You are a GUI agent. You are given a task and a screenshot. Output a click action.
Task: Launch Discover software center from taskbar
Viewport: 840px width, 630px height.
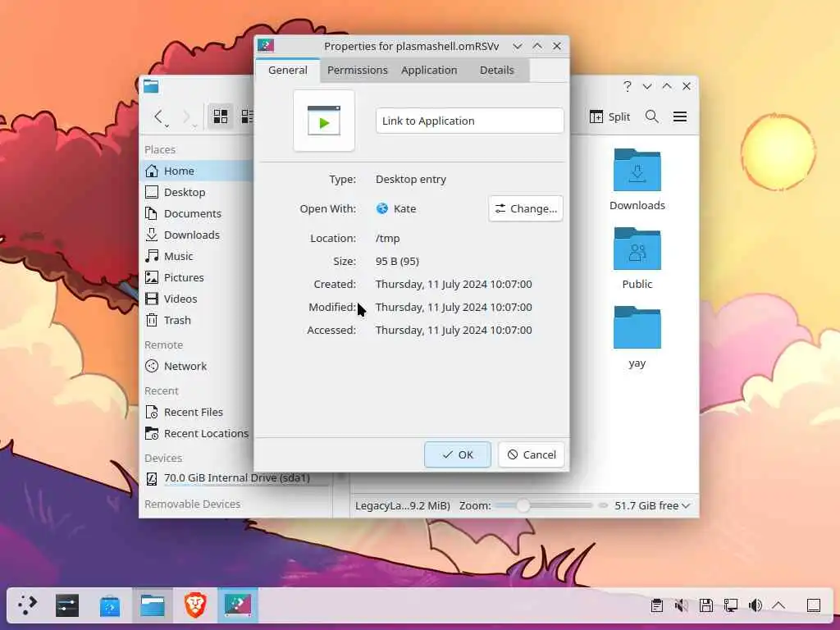110,605
